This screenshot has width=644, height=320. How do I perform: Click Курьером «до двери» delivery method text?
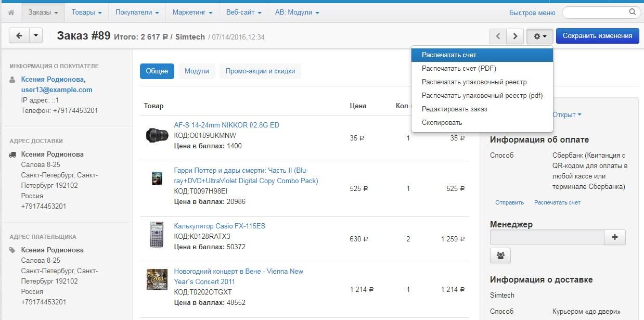pyautogui.click(x=586, y=312)
